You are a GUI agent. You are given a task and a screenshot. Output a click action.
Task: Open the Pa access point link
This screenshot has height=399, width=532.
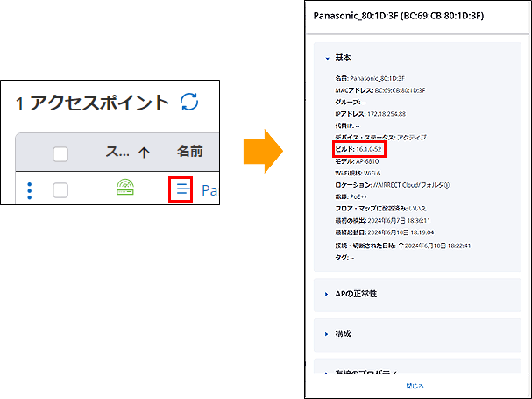[209, 190]
